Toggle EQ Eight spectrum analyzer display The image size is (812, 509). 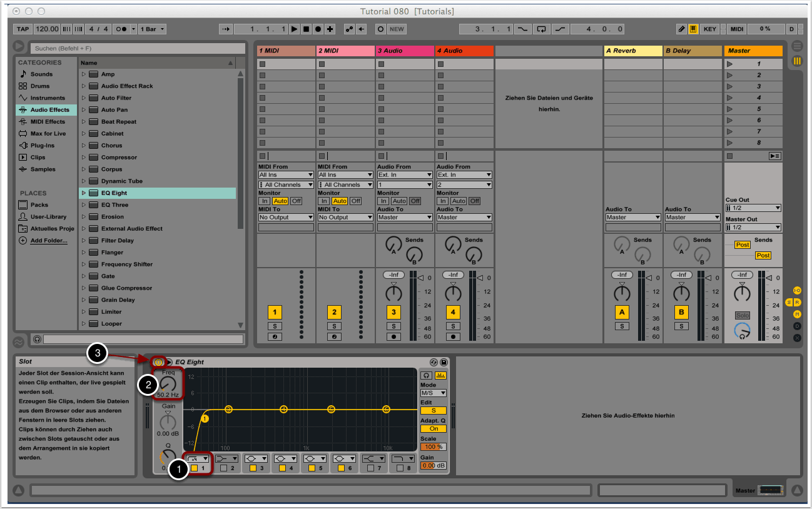click(x=440, y=376)
